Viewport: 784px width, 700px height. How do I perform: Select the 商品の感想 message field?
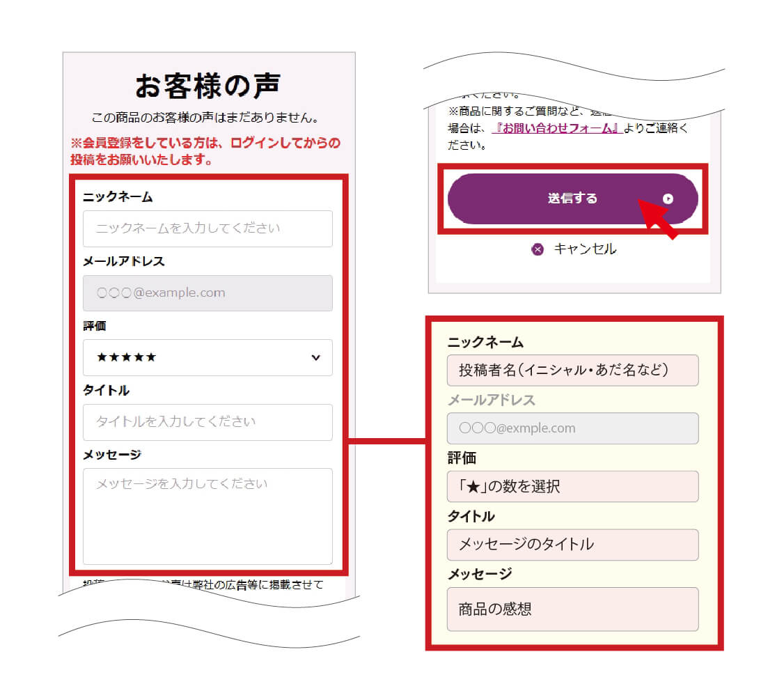(572, 609)
